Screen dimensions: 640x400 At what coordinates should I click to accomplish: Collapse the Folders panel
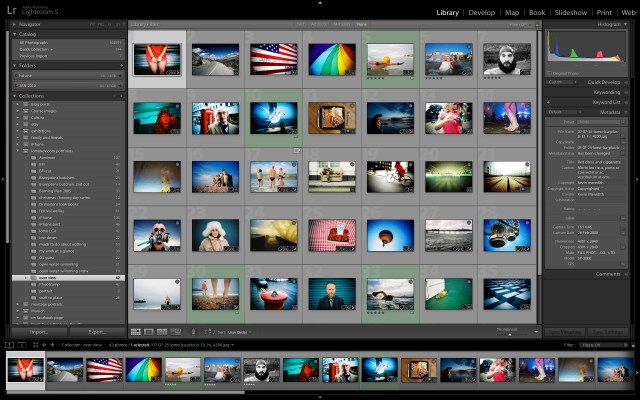(14, 65)
